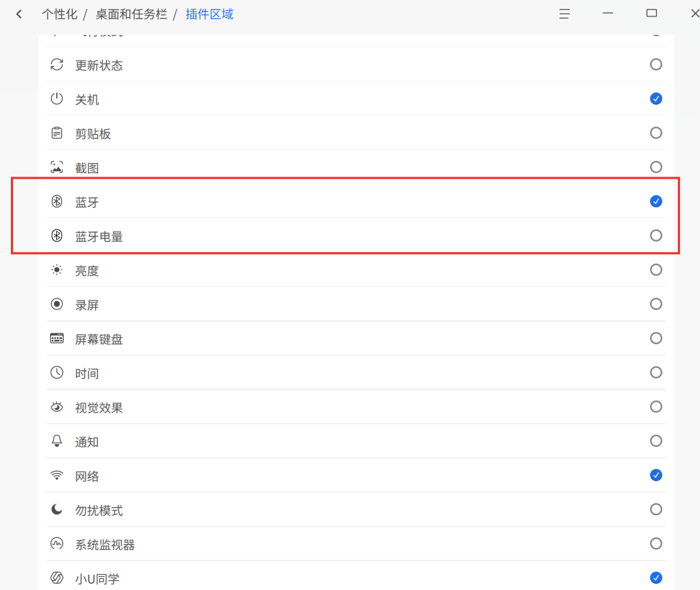
Task: Minimize the settings window
Action: point(608,14)
